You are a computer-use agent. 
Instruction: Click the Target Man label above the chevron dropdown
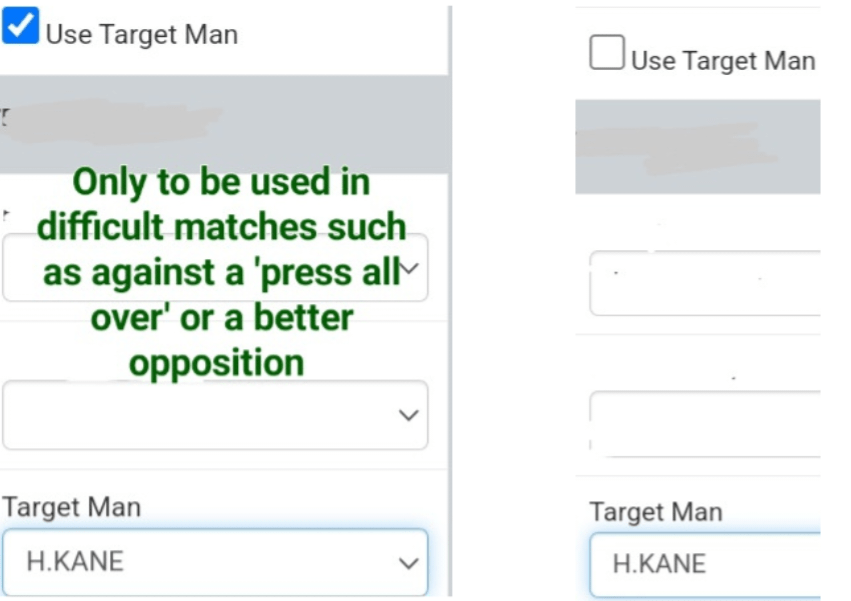click(71, 507)
